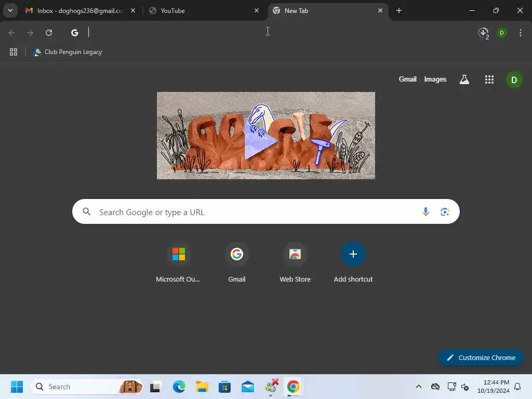
Task: Search by image with Google Lens
Action: [445, 212]
